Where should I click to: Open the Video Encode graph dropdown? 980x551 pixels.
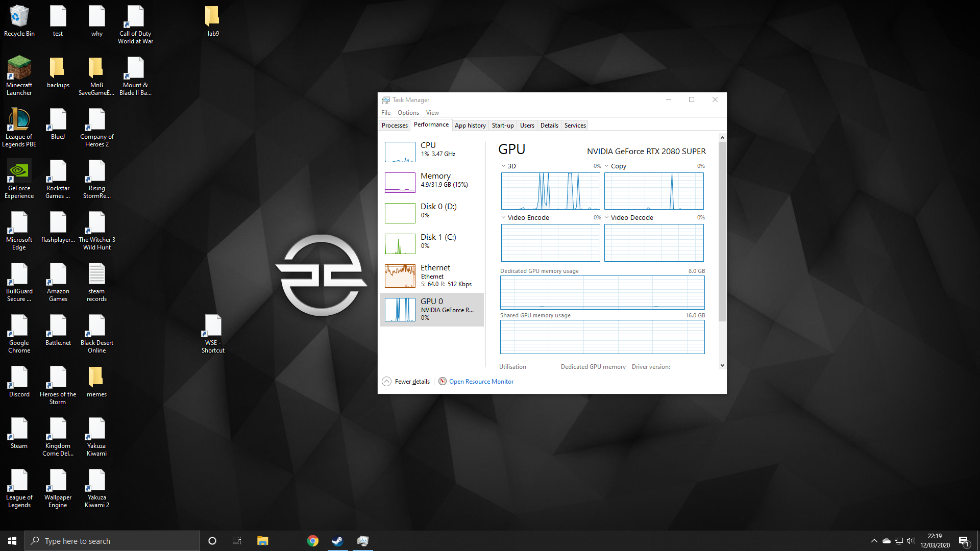503,217
